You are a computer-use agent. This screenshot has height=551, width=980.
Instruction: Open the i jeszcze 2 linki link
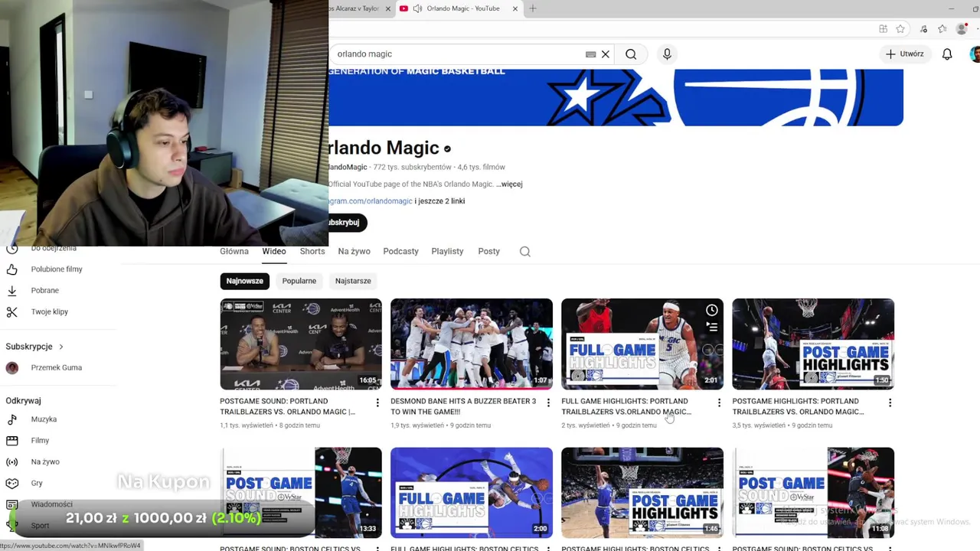coord(439,201)
